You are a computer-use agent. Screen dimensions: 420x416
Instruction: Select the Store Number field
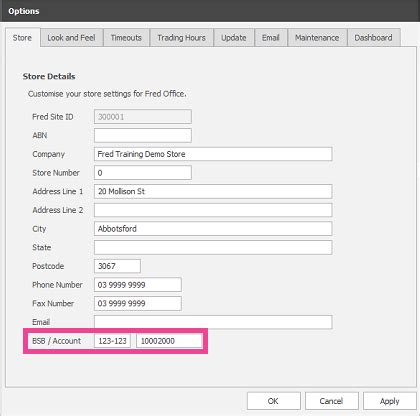click(x=143, y=173)
